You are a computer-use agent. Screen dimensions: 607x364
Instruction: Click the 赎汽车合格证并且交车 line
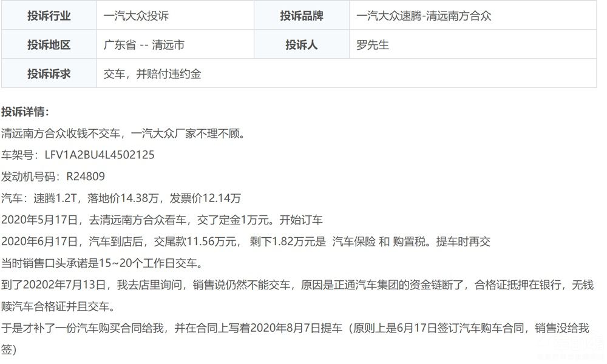click(x=59, y=306)
